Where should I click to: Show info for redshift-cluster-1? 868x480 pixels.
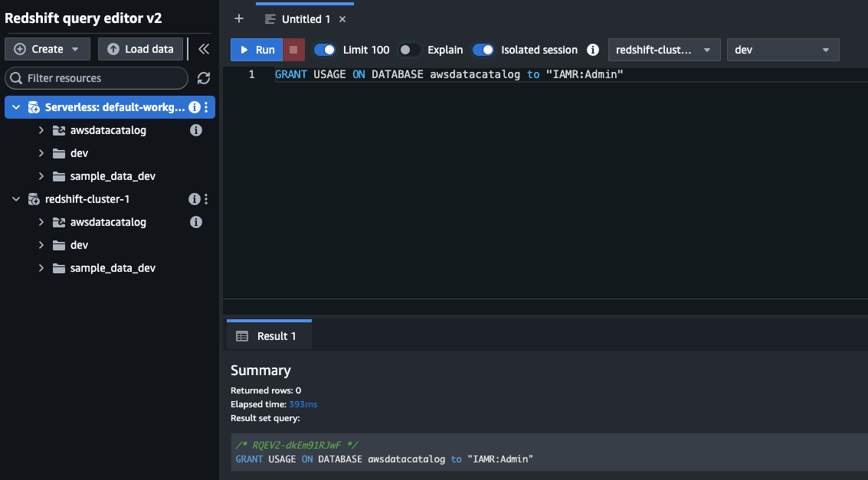tap(194, 199)
